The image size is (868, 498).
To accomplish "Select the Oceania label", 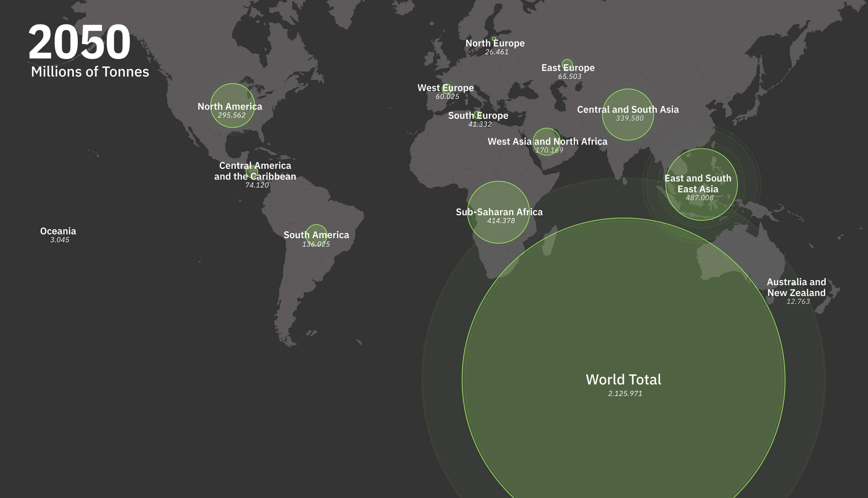I will [58, 231].
